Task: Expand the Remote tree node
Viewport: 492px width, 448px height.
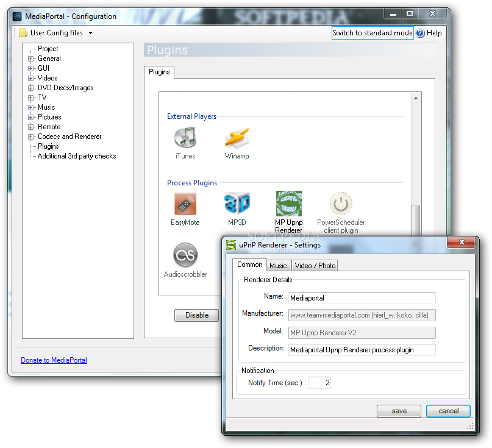Action: click(x=30, y=127)
